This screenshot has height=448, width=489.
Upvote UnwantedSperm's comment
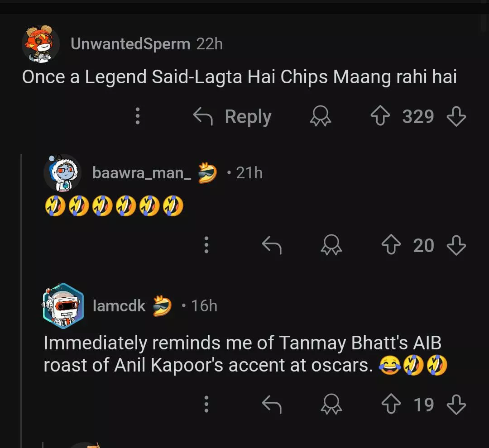[381, 117]
